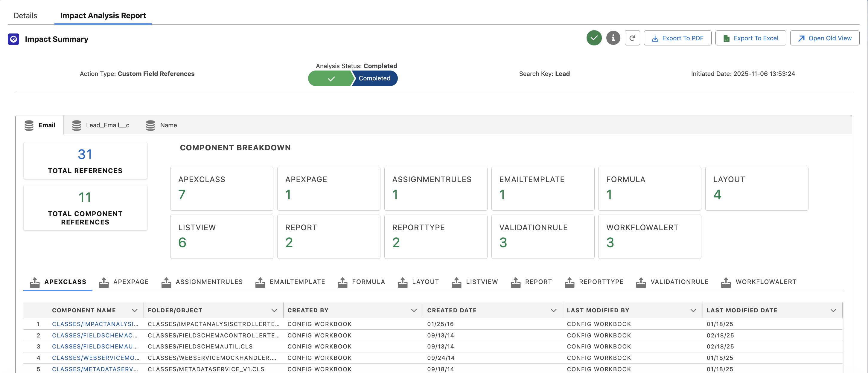This screenshot has width=868, height=373.
Task: Open the LISTVIEW component tab
Action: (482, 282)
